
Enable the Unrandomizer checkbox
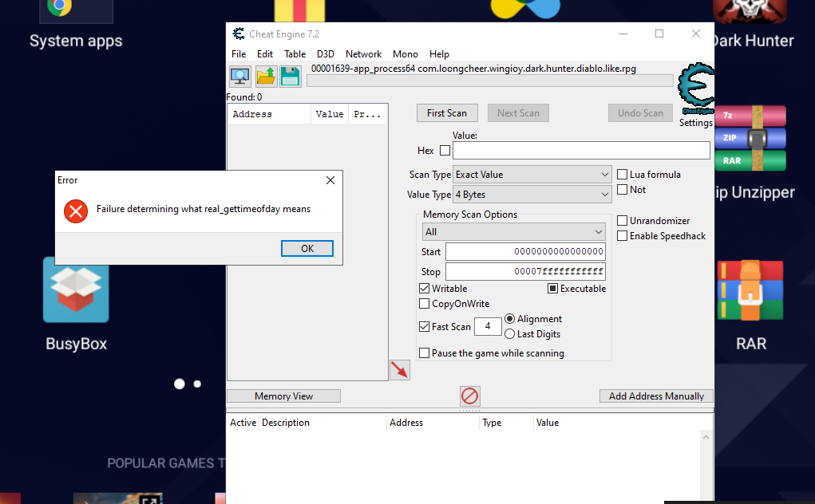pyautogui.click(x=622, y=221)
